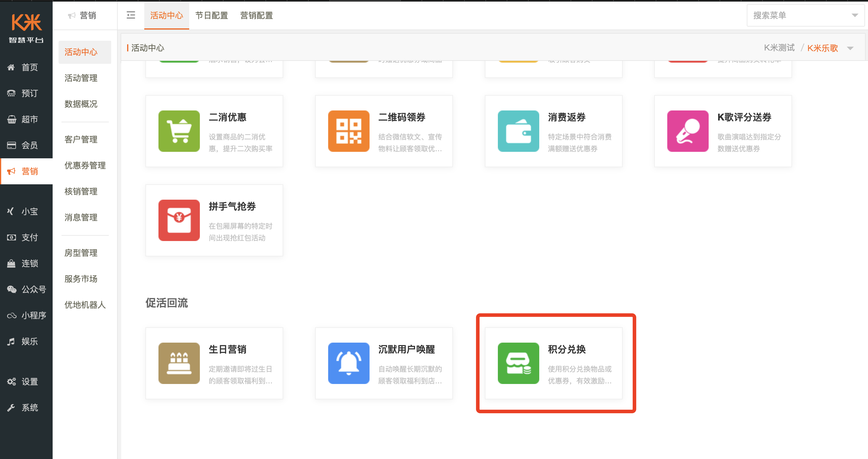Open 消息管理 in the submenu

[81, 217]
